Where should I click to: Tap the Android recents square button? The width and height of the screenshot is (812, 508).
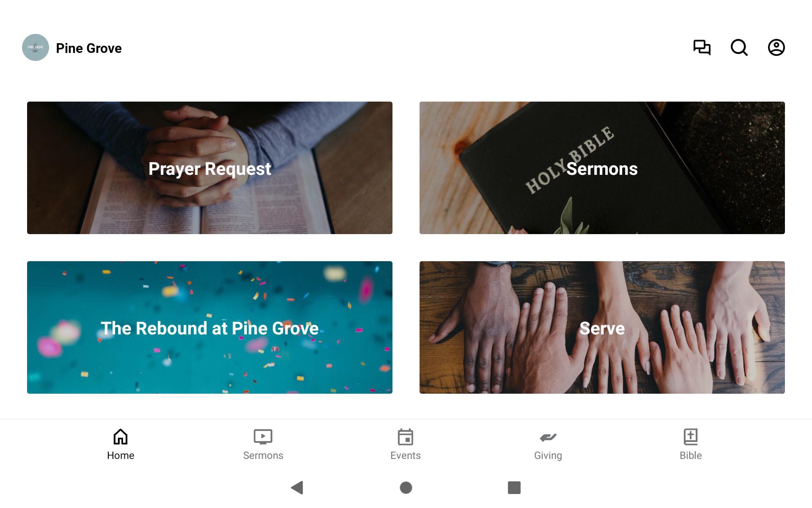(514, 488)
